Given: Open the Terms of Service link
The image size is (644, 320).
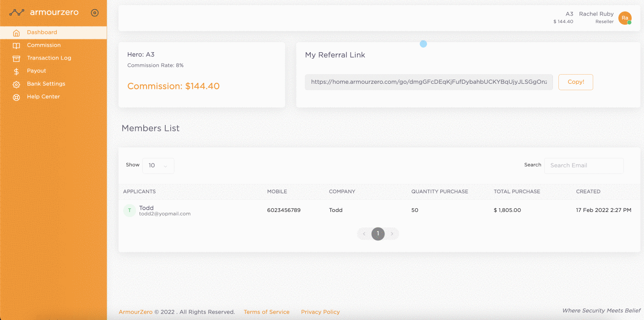Looking at the screenshot, I should click(266, 312).
